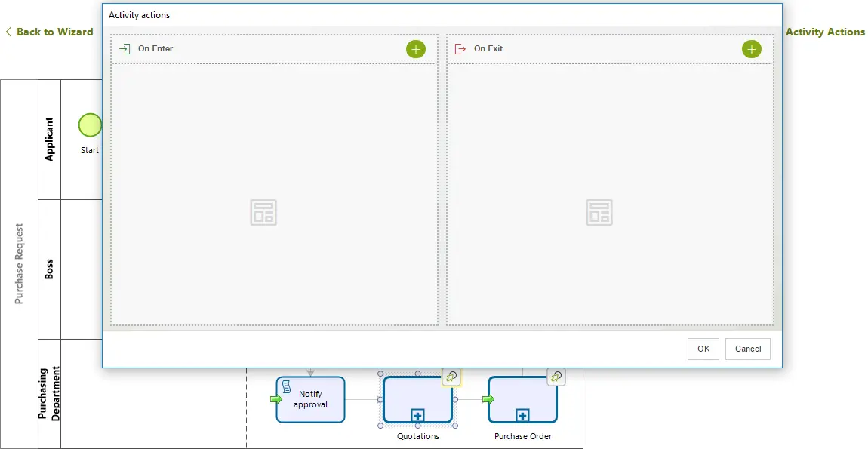
Task: Click the red On Exit arrow icon
Action: pyautogui.click(x=460, y=49)
